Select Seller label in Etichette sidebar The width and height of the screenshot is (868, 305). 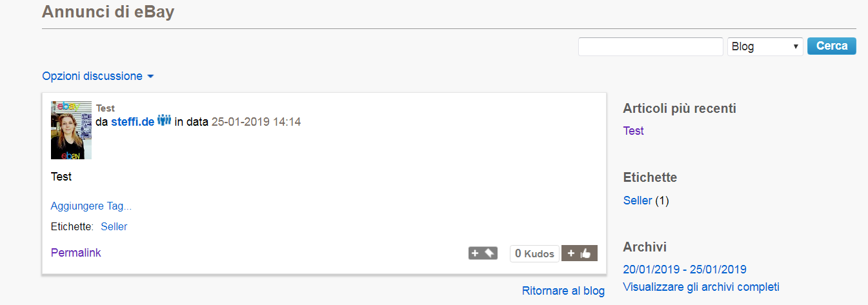[637, 201]
